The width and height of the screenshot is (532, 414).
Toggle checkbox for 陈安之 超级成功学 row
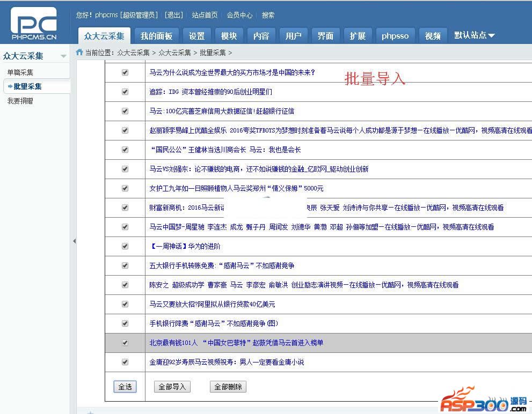pos(125,285)
